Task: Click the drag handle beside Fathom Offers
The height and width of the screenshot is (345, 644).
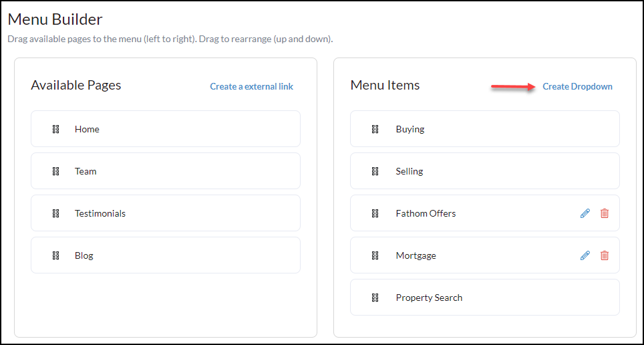Action: pyautogui.click(x=375, y=213)
